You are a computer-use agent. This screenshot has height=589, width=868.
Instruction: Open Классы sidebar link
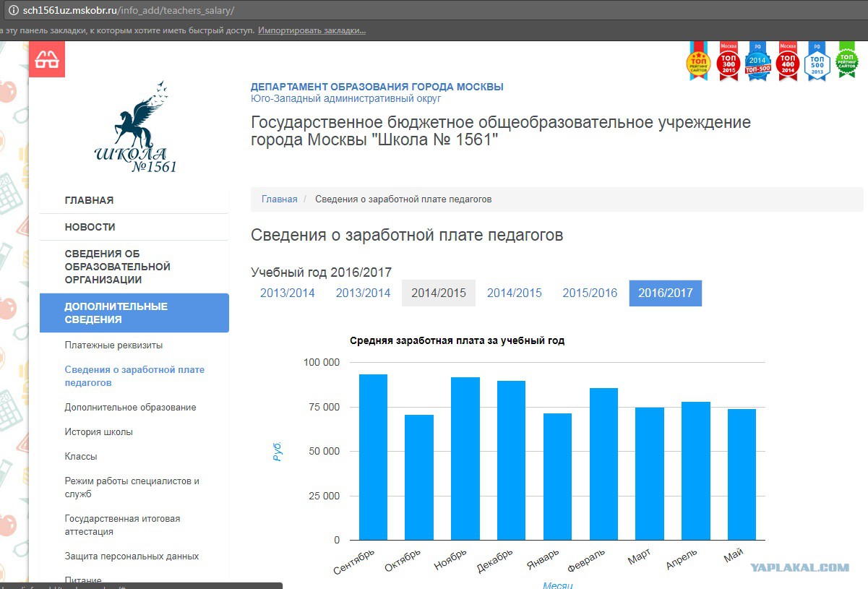pyautogui.click(x=80, y=457)
